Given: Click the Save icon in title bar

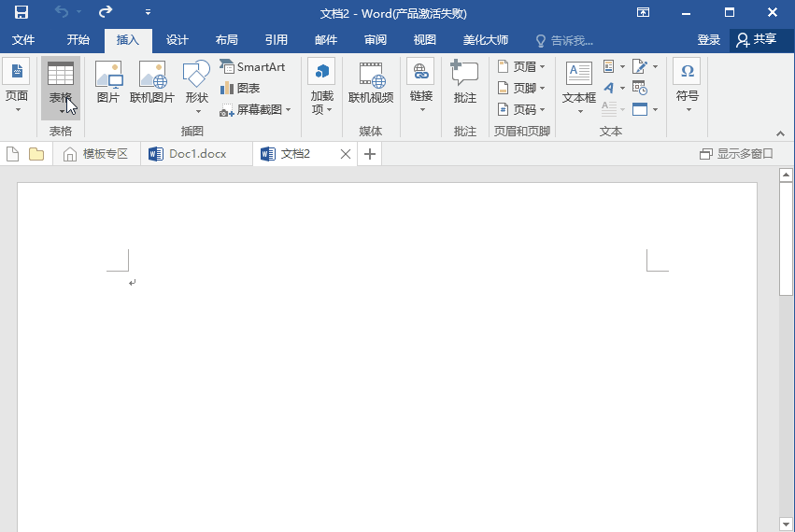Looking at the screenshot, I should pos(21,13).
